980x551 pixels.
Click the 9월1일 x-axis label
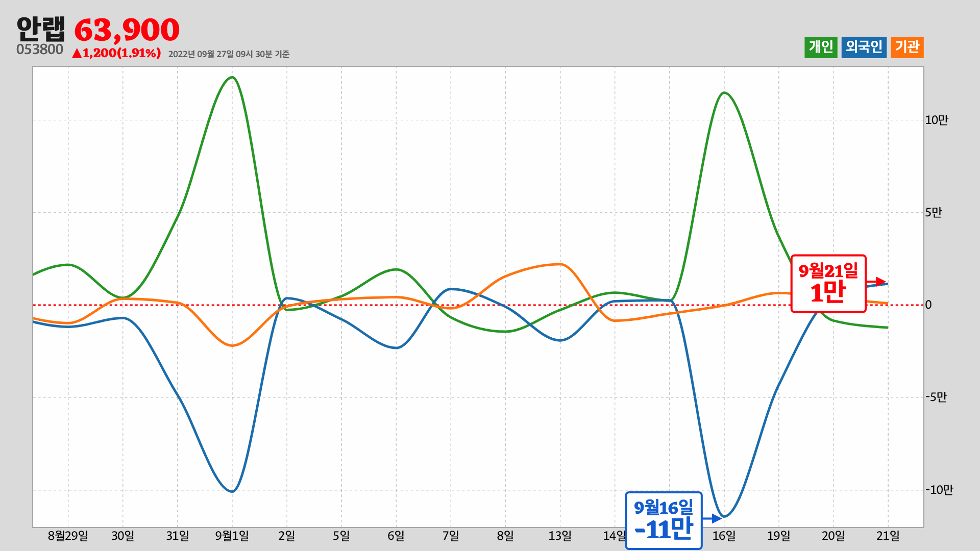pyautogui.click(x=232, y=536)
